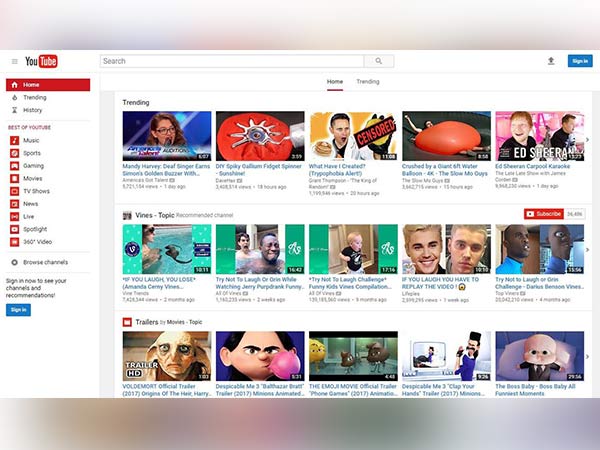Select the Home tab

click(x=335, y=81)
